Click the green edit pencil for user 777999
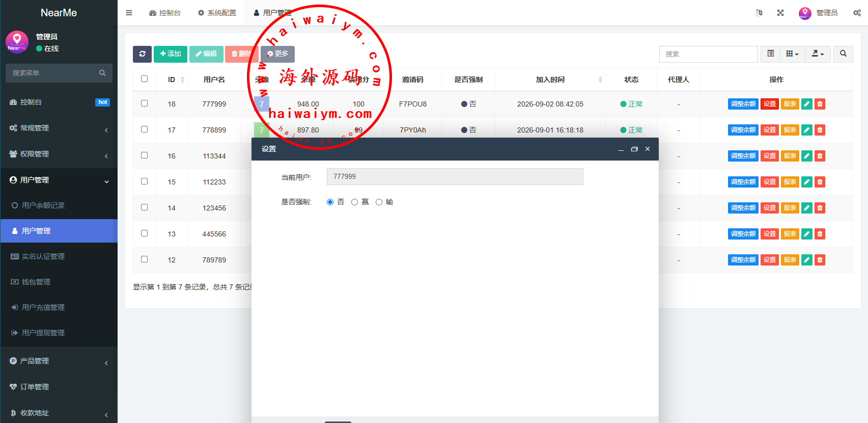The width and height of the screenshot is (868, 423). 806,104
